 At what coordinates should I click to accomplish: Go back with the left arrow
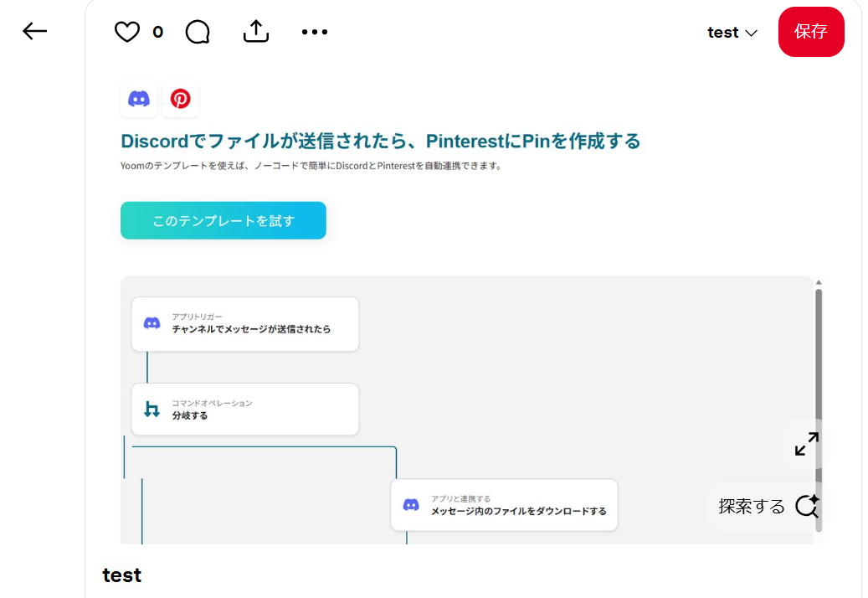34,31
